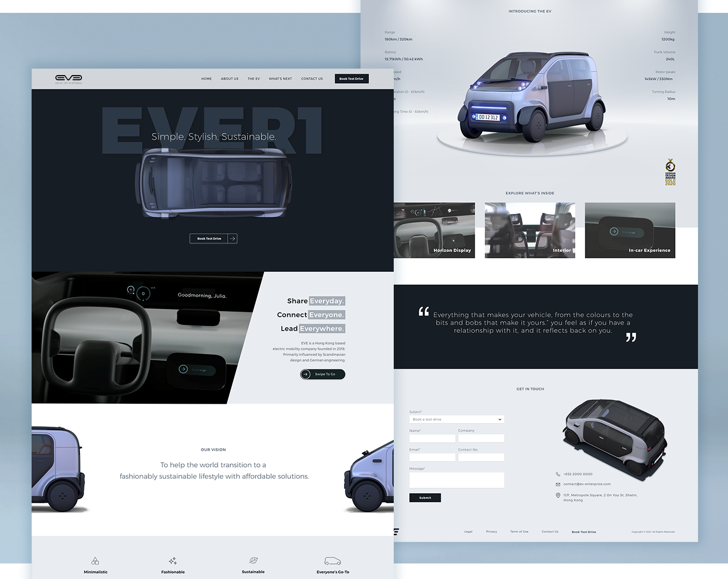Click the OUR VISION label
The width and height of the screenshot is (728, 579).
(x=213, y=450)
